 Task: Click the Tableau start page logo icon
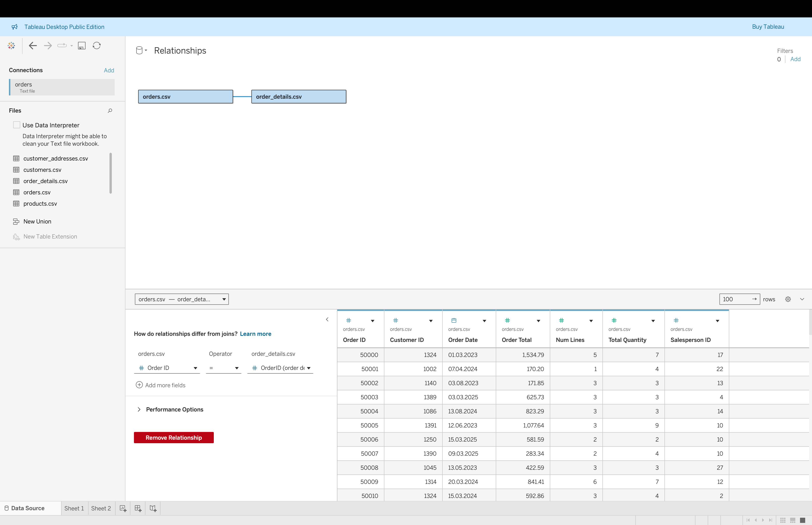point(11,46)
